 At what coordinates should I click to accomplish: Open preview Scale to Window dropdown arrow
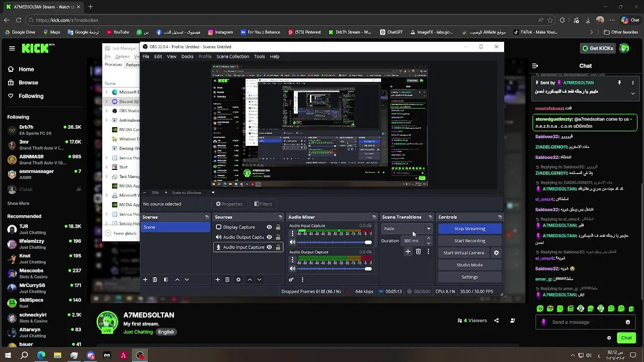point(213,193)
